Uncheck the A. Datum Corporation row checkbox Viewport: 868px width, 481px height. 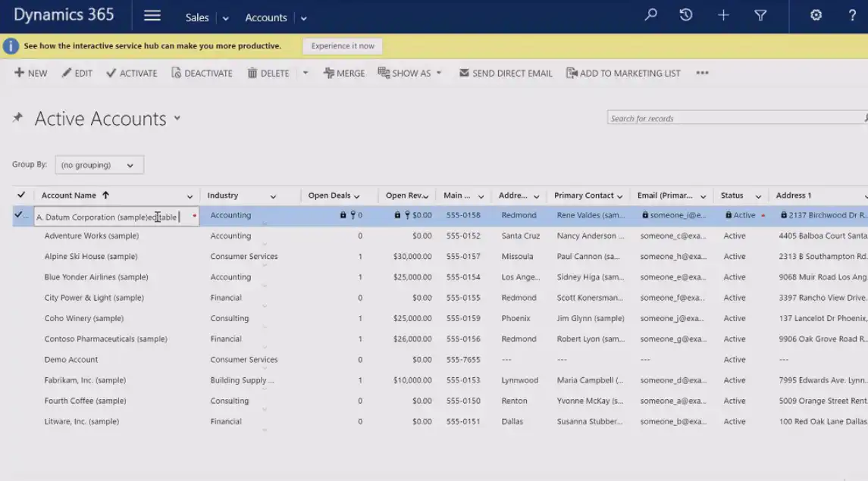tap(20, 214)
